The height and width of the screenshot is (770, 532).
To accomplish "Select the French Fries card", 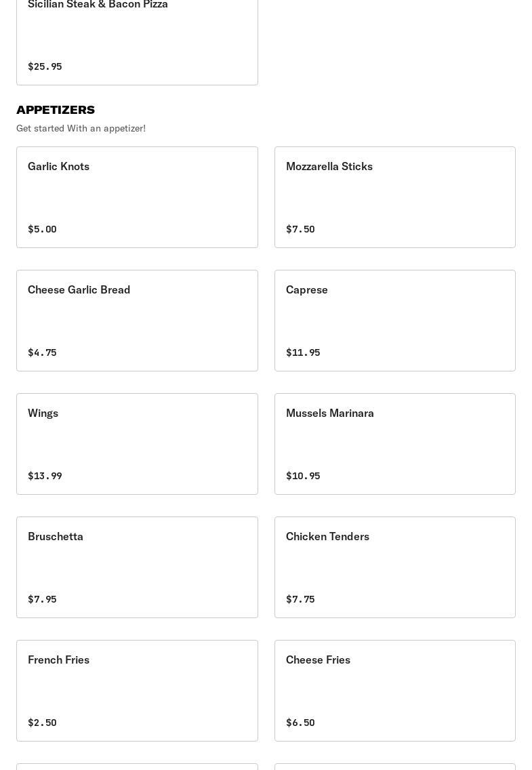I will point(137,690).
